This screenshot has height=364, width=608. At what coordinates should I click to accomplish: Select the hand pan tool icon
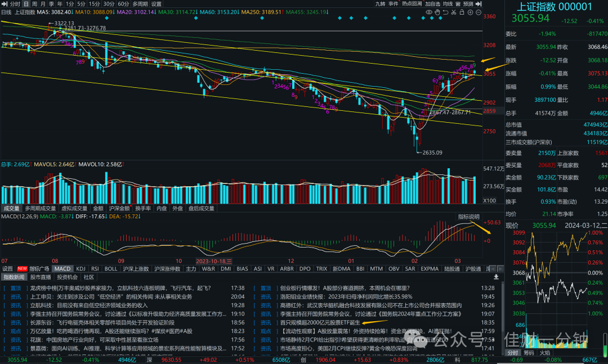[437, 12]
